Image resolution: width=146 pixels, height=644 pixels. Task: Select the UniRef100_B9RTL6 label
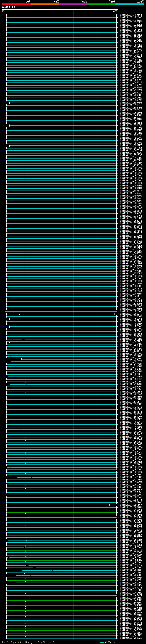tap(131, 35)
